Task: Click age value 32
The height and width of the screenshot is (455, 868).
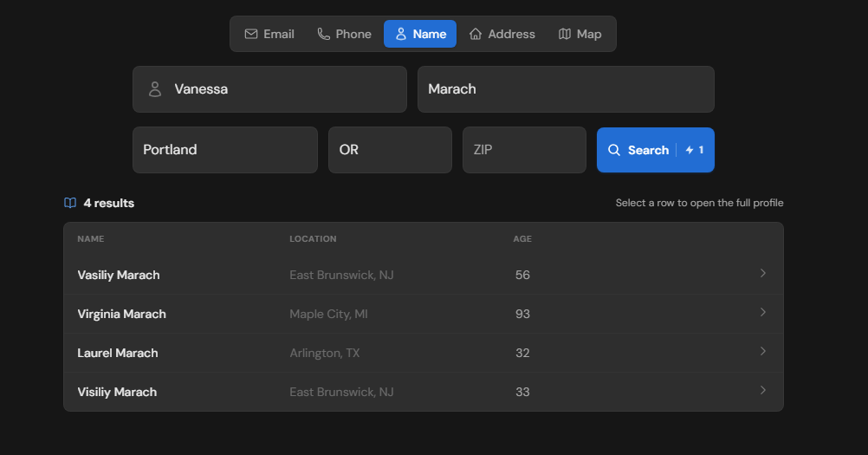Action: click(x=522, y=353)
